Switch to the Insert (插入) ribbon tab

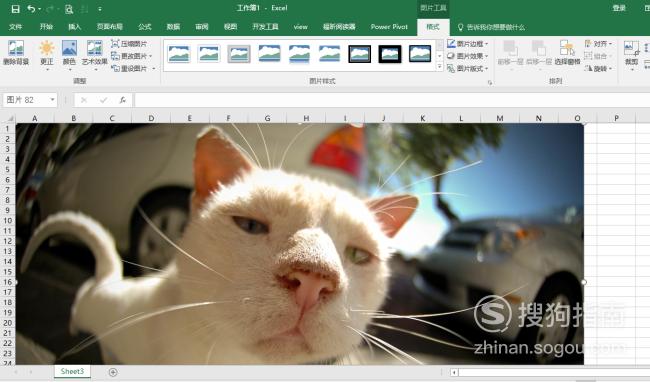[75, 27]
